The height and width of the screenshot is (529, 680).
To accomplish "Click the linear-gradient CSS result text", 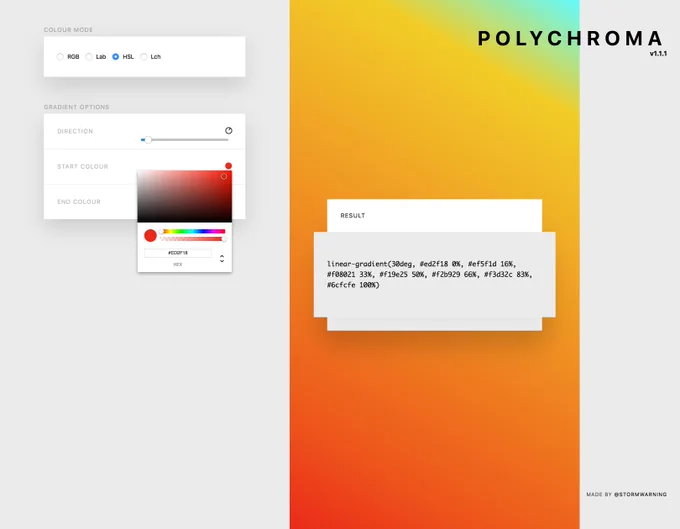I will coord(430,274).
